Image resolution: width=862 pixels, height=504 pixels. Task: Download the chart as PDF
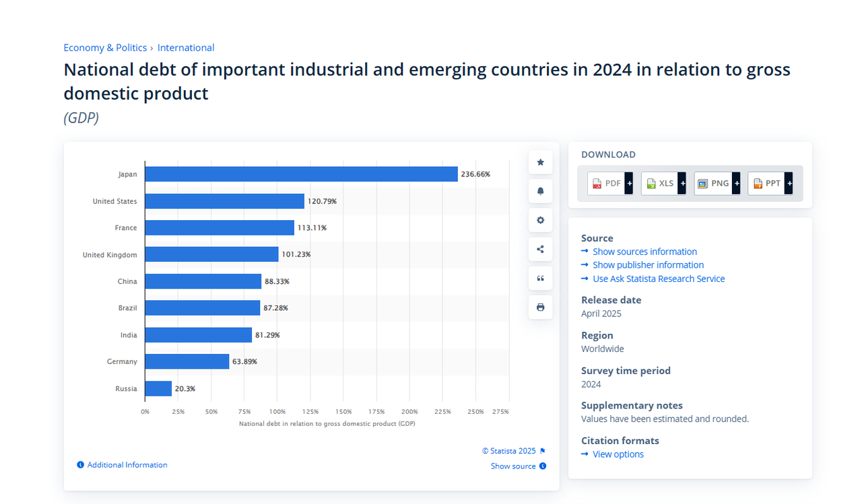pos(610,183)
